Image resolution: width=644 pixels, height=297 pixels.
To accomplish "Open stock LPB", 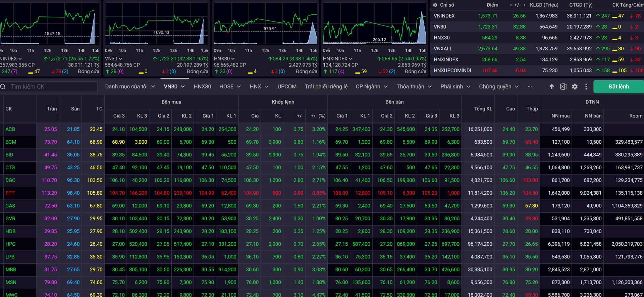I will click(10, 257).
